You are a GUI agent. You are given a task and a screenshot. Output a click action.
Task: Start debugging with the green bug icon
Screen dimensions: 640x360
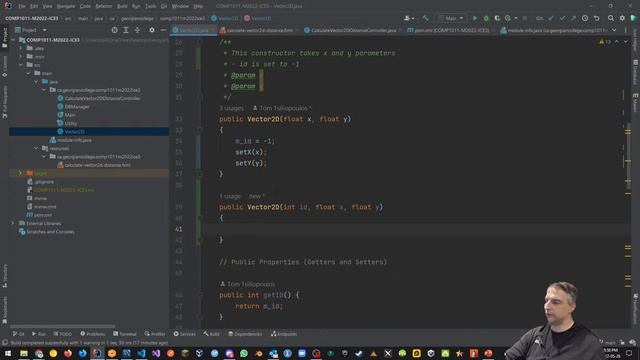tap(486, 18)
